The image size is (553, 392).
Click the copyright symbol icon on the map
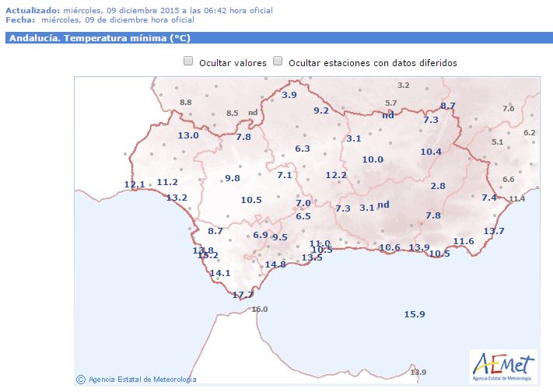point(81,379)
